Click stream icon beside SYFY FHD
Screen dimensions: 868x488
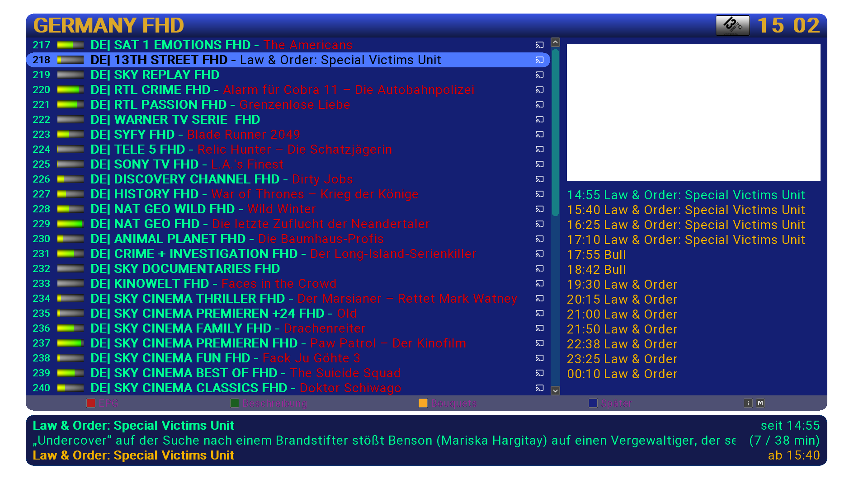(x=540, y=135)
